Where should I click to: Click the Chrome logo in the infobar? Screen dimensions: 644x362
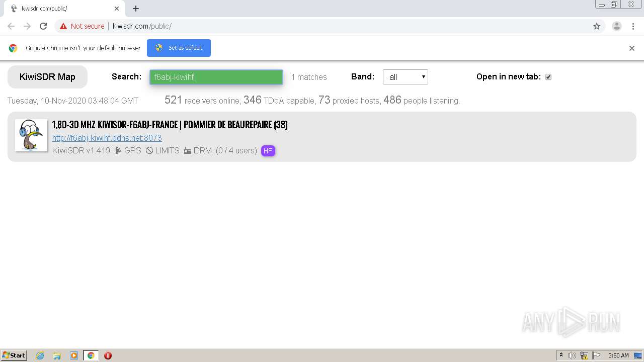pos(13,48)
